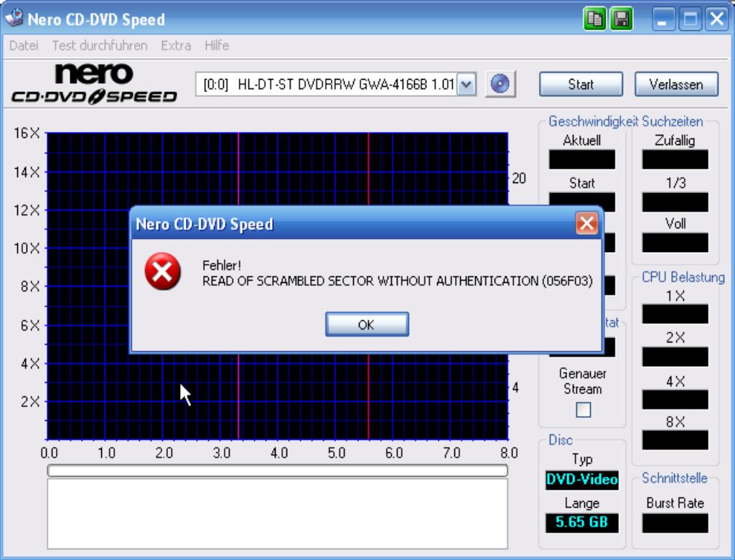The width and height of the screenshot is (735, 560).
Task: Close the main Nero CD-DVD Speed window
Action: [717, 19]
